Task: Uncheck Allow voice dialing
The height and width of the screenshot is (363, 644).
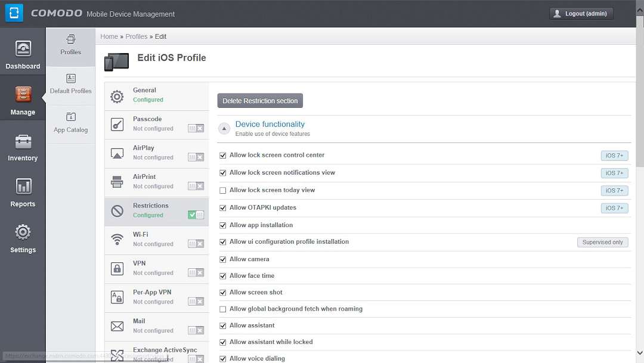Action: pos(222,359)
